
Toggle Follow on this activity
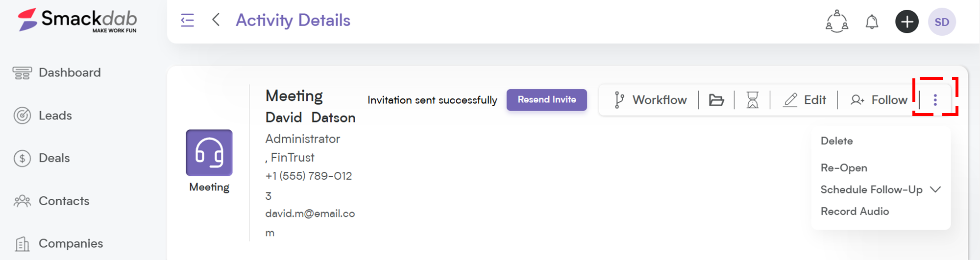click(879, 100)
